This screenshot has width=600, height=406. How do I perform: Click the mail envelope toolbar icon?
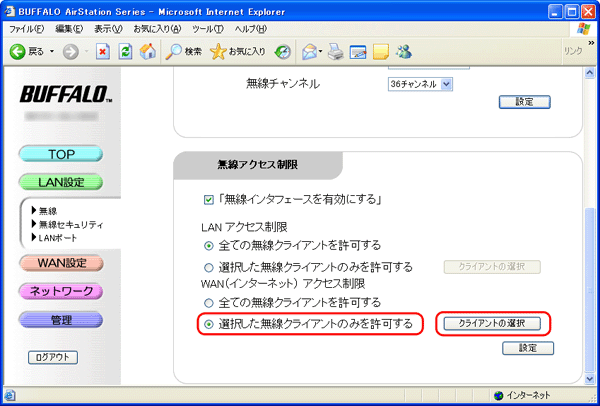tap(310, 52)
